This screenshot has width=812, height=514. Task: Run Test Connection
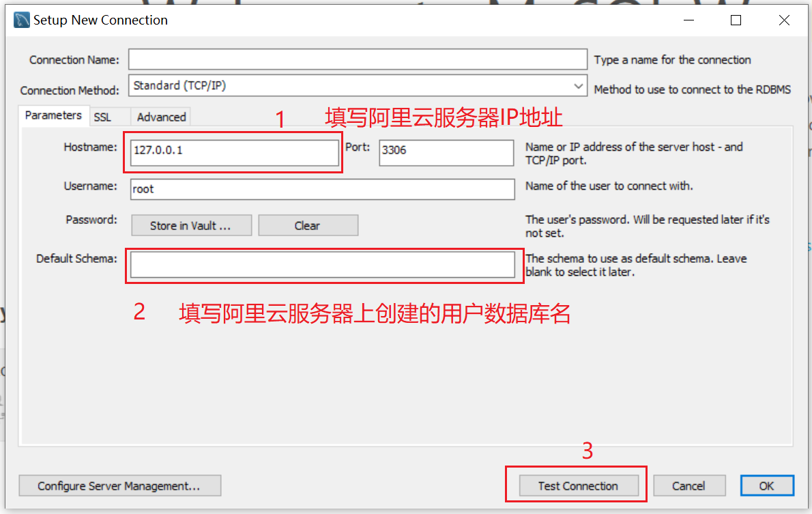pos(579,485)
